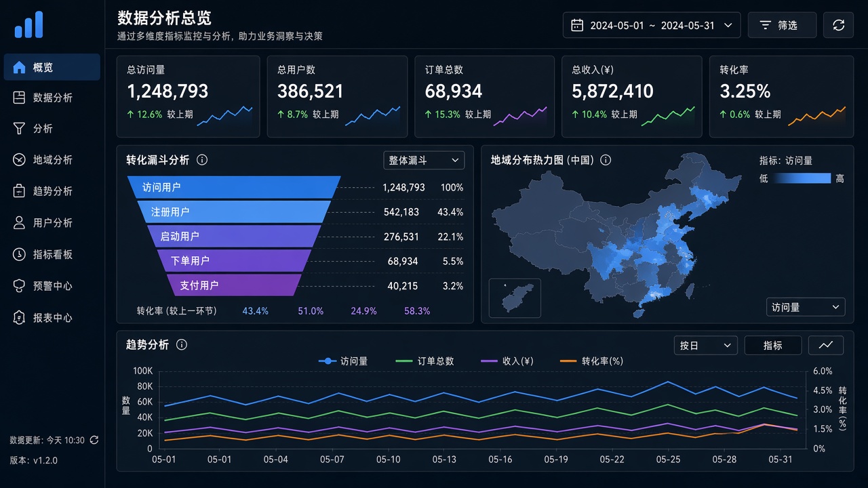The width and height of the screenshot is (868, 488).
Task: Toggle the 访问量 series in the legend
Action: [x=343, y=361]
